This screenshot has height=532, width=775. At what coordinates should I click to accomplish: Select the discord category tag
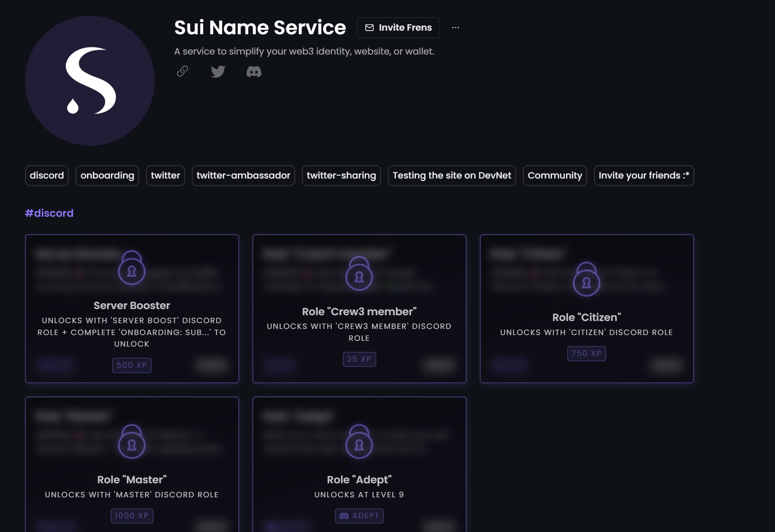point(47,176)
